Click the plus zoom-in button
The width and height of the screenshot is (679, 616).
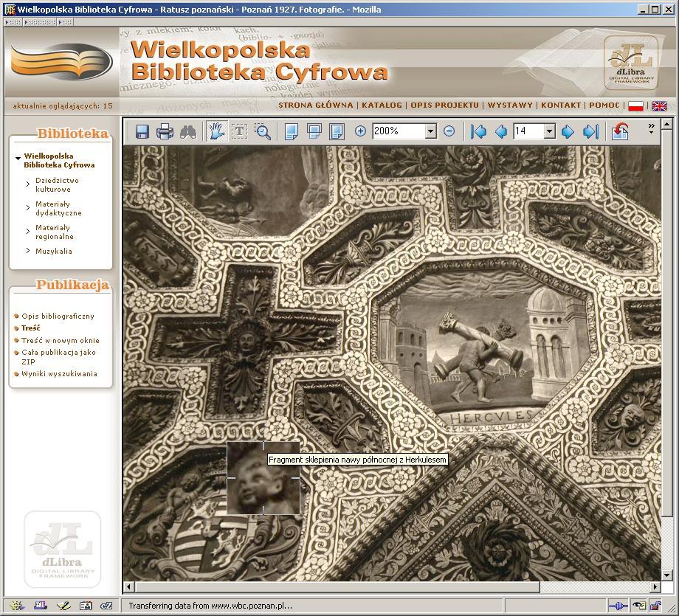pos(360,131)
